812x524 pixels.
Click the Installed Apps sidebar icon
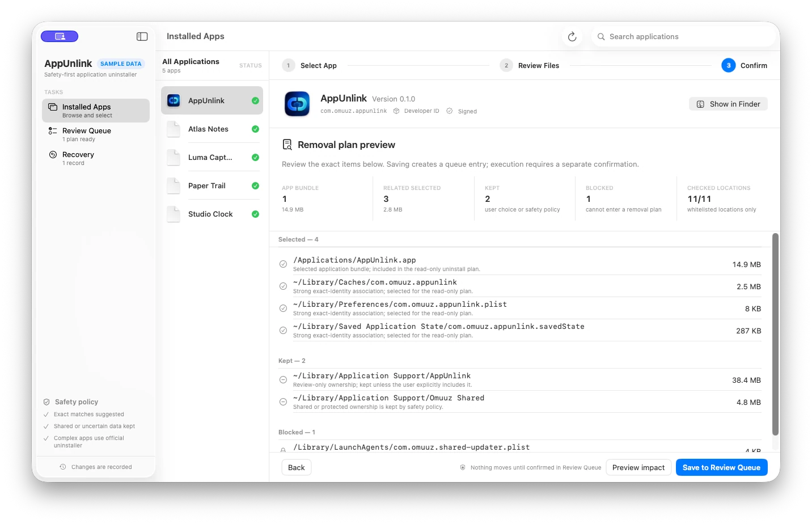click(53, 107)
